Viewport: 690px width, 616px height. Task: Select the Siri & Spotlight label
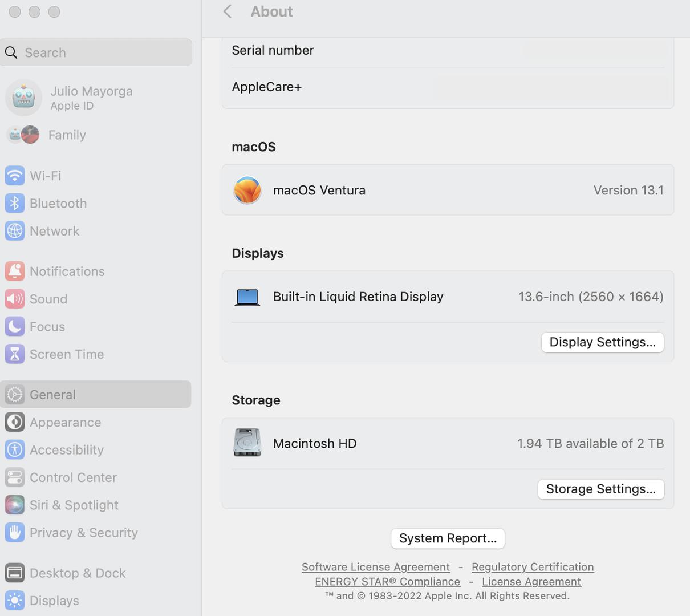[x=74, y=505]
